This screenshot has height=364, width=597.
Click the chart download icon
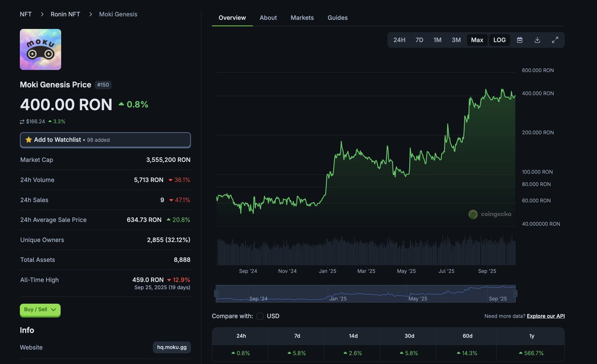[x=537, y=40]
